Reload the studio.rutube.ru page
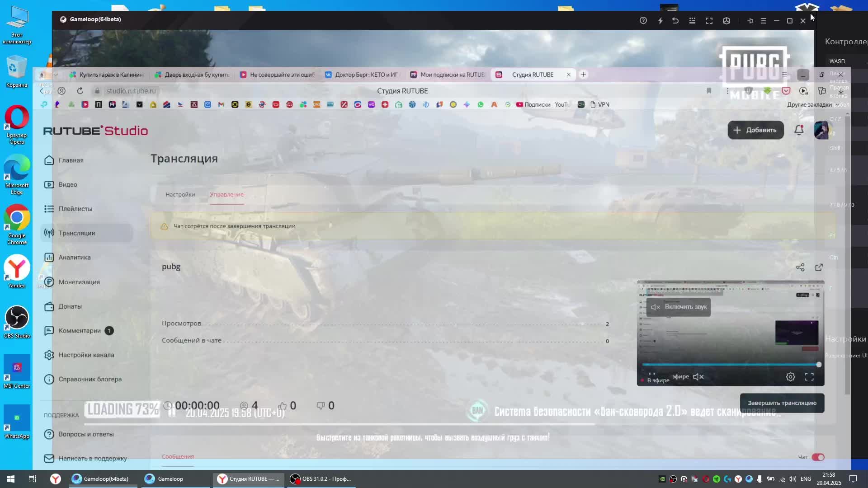 (80, 91)
